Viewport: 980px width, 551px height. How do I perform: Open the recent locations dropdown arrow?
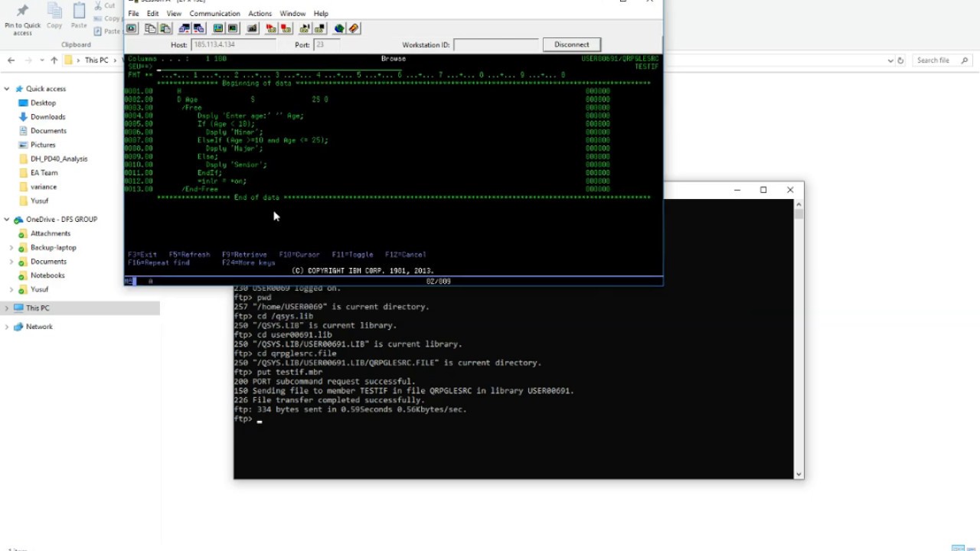tap(41, 60)
